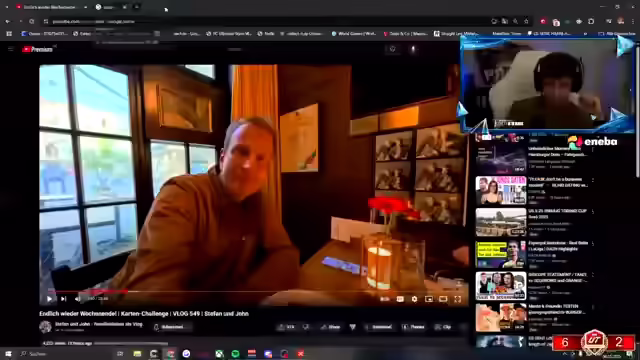Viewport: 640px width, 360px height.
Task: Open the miniplayer
Action: tap(429, 299)
